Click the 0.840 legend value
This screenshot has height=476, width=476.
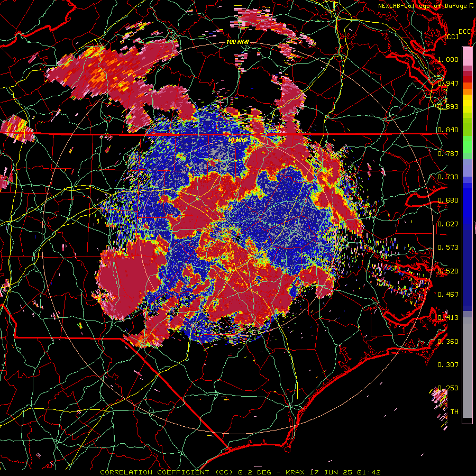448,130
